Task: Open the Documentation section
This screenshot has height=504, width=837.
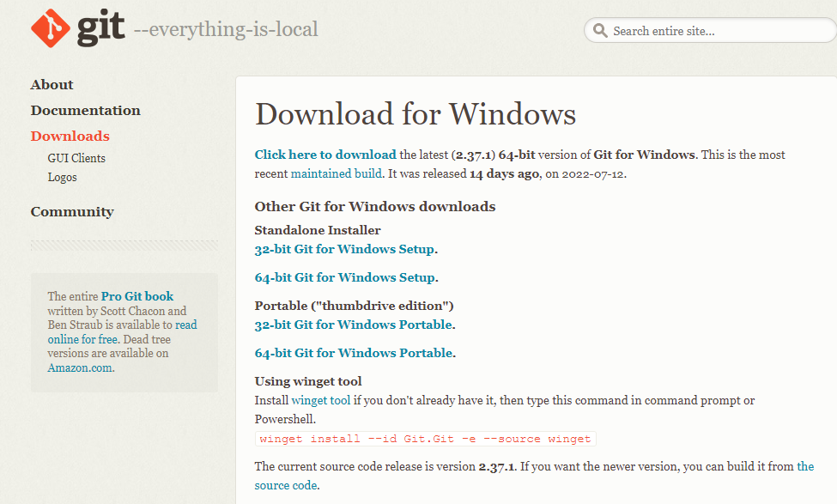Action: (85, 110)
